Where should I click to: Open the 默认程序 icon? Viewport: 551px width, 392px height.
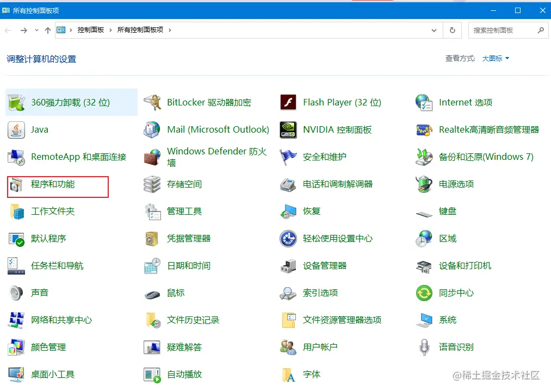[x=16, y=239]
